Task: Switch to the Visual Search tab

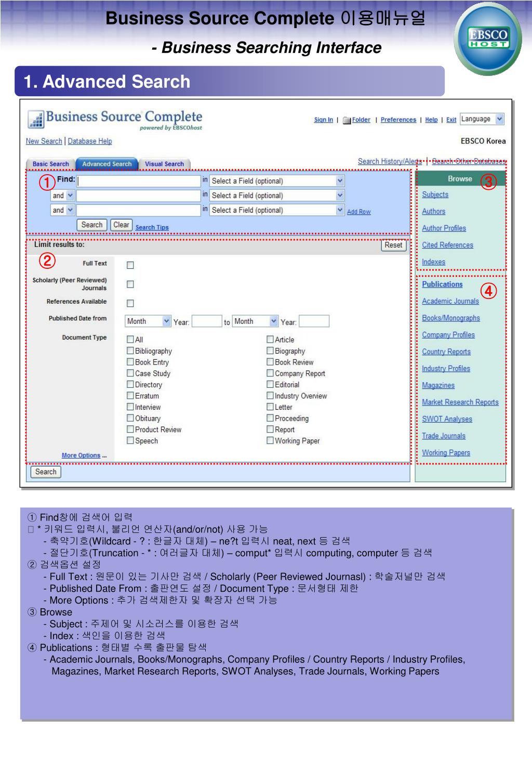Action: pos(164,164)
